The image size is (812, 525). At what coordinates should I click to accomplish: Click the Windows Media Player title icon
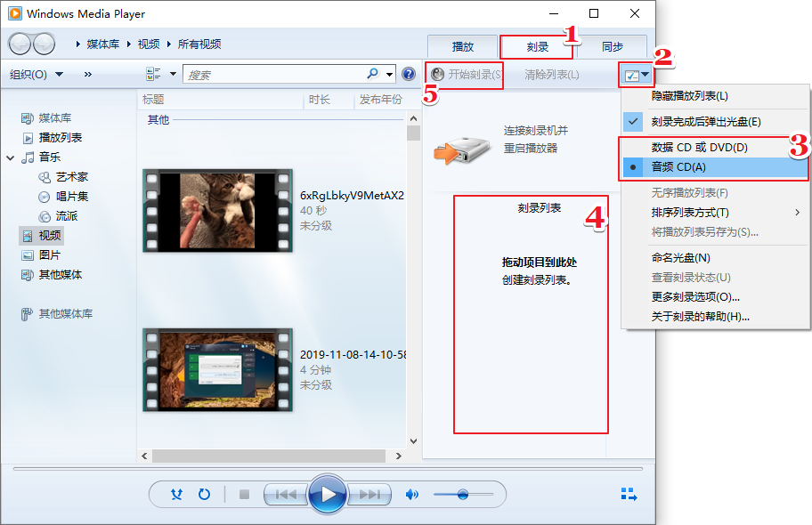(x=15, y=13)
